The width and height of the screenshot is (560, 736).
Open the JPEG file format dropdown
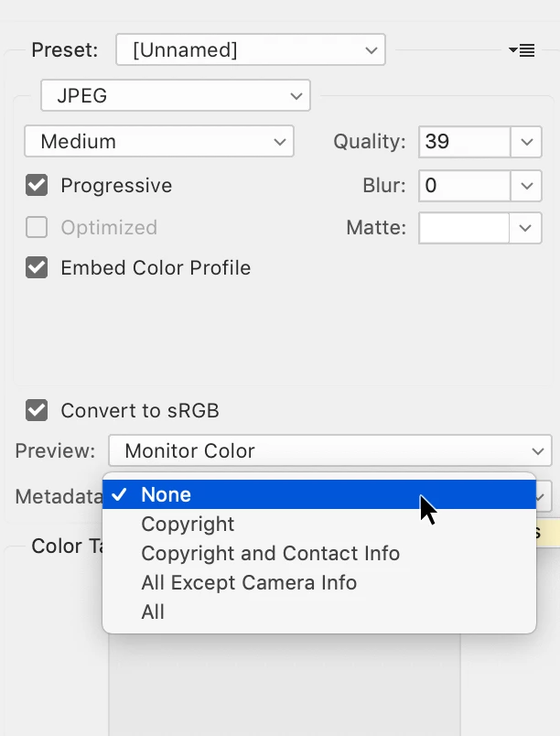click(176, 95)
